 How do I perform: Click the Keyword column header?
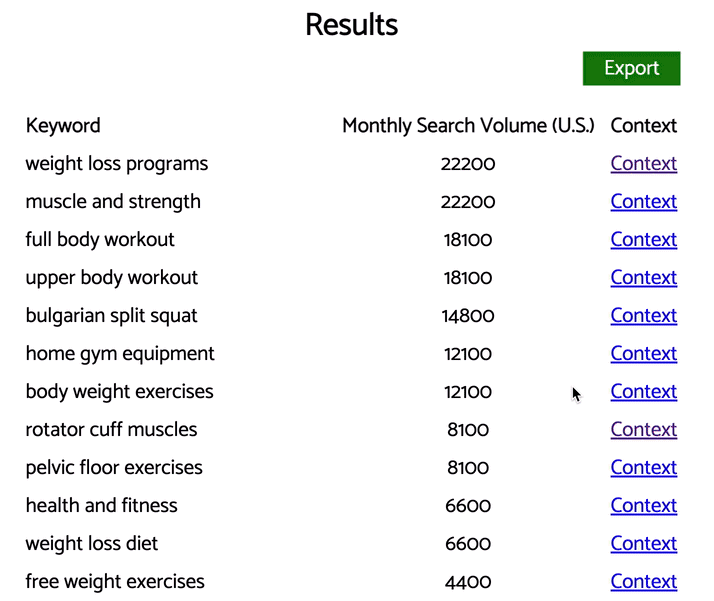tap(63, 126)
